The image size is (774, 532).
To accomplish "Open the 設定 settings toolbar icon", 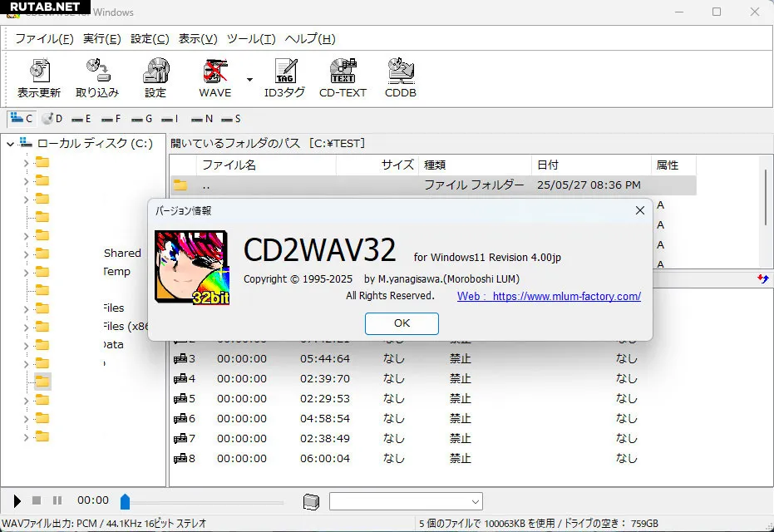I will 155,78.
